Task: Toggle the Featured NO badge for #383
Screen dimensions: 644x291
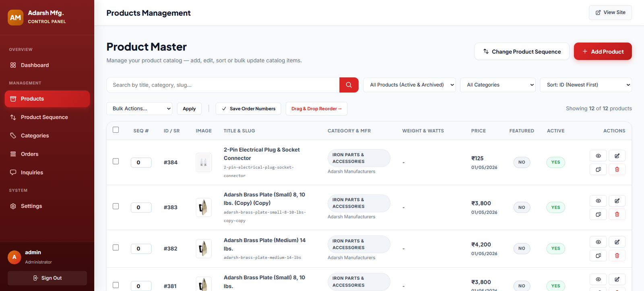Action: [x=522, y=207]
